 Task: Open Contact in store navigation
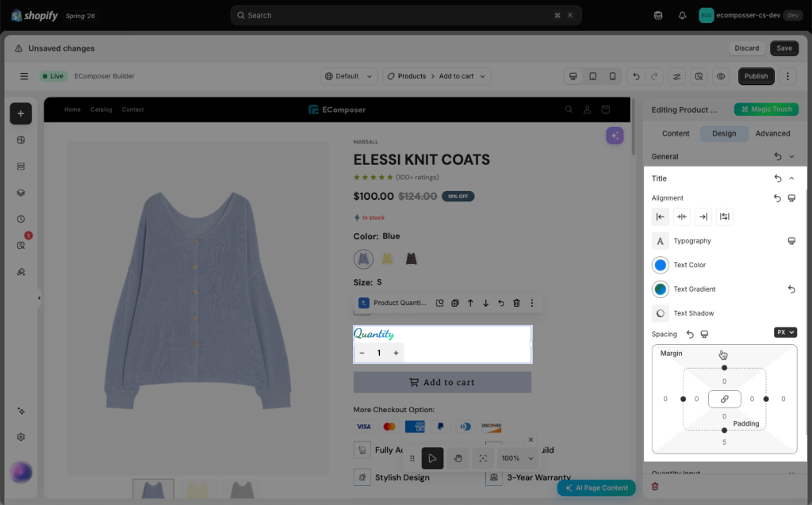click(x=132, y=109)
